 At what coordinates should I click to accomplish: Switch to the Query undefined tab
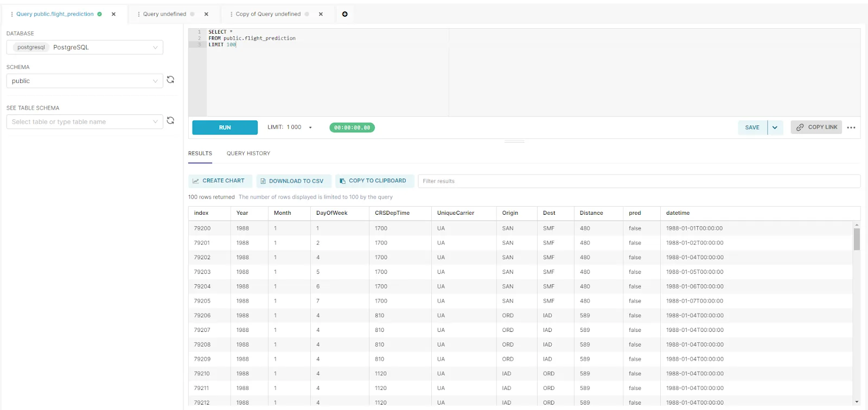click(164, 14)
